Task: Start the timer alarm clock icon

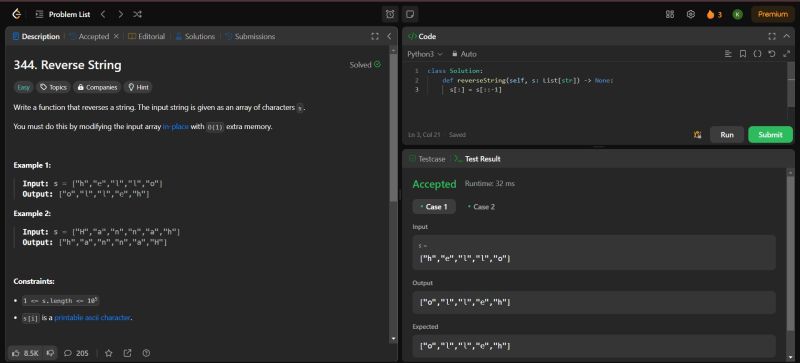Action: [x=390, y=14]
